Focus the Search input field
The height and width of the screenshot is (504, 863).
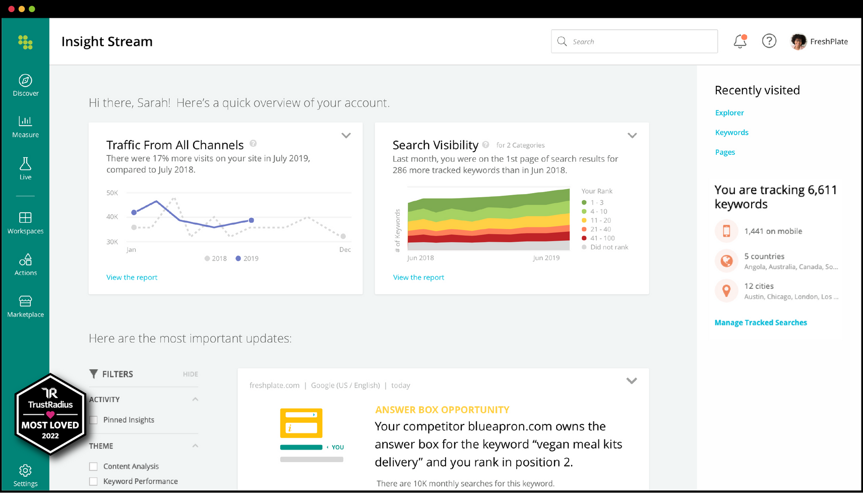pos(634,41)
